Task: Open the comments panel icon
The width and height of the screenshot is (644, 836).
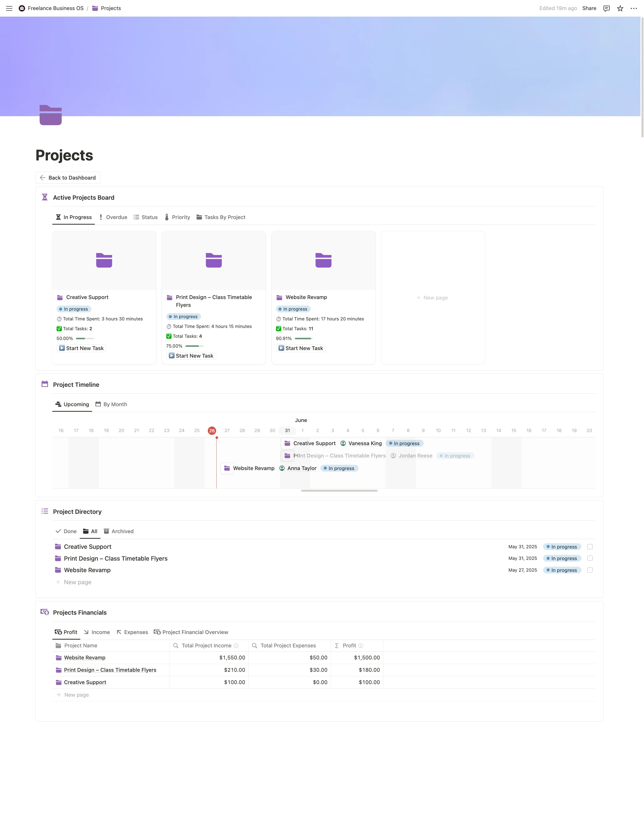Action: click(607, 8)
